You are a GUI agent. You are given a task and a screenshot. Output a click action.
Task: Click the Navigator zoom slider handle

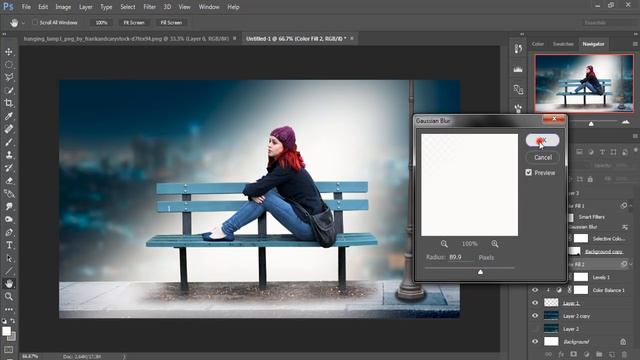click(x=591, y=123)
